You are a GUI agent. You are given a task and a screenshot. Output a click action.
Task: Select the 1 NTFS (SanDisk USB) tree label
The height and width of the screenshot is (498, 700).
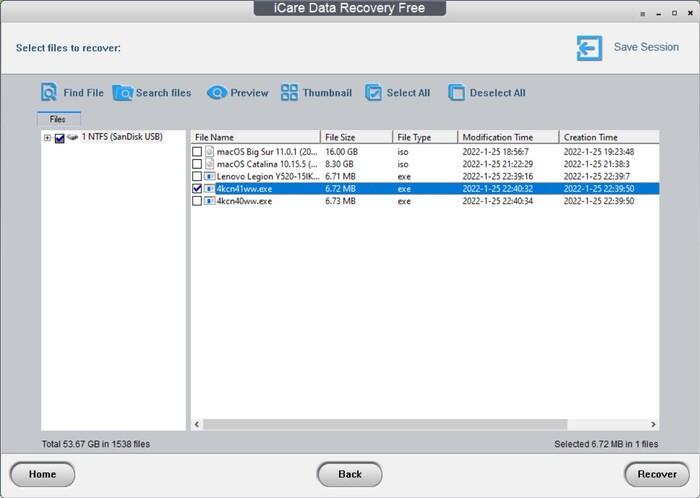[x=122, y=137]
